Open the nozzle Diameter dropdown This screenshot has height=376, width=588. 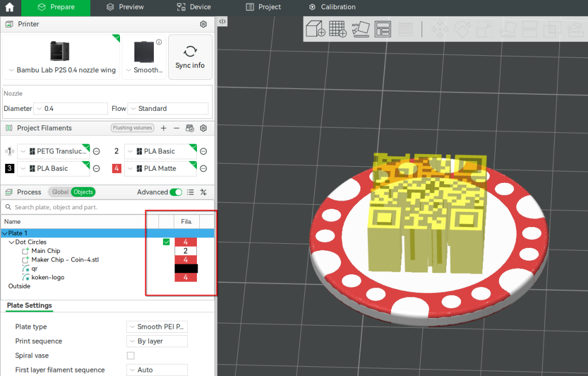[71, 109]
